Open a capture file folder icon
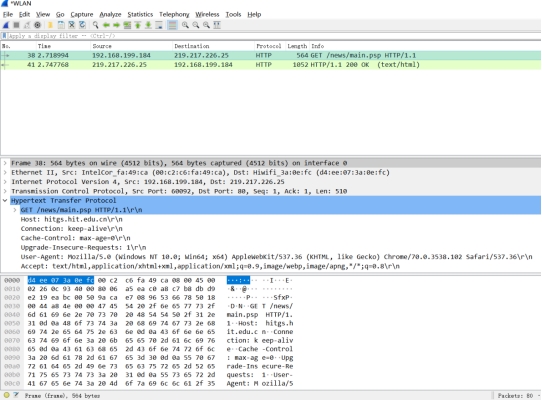Viewport: 542px width, 400px height. pos(50,25)
